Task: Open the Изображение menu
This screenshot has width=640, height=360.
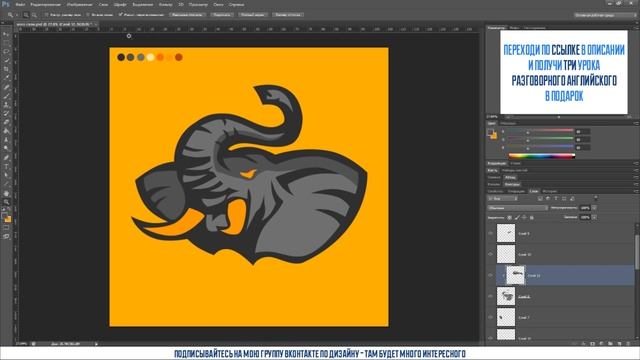Action: (x=80, y=4)
